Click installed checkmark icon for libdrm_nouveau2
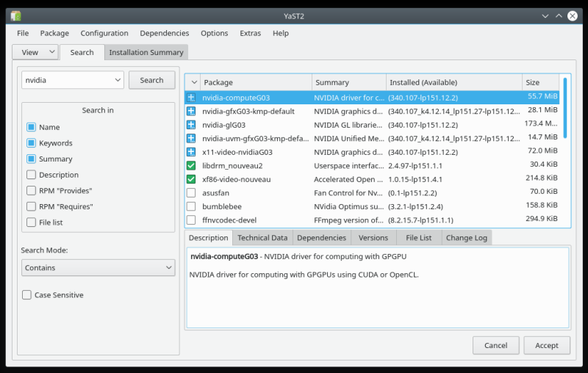This screenshot has width=588, height=373. tap(191, 166)
